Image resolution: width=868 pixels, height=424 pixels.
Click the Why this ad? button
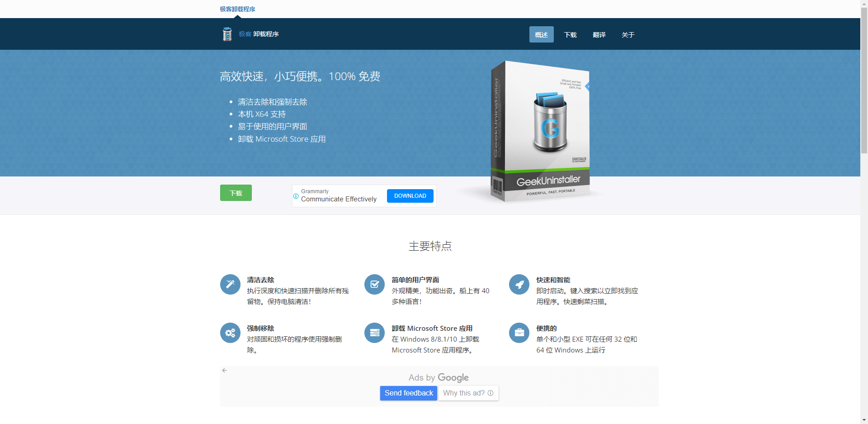(x=468, y=393)
